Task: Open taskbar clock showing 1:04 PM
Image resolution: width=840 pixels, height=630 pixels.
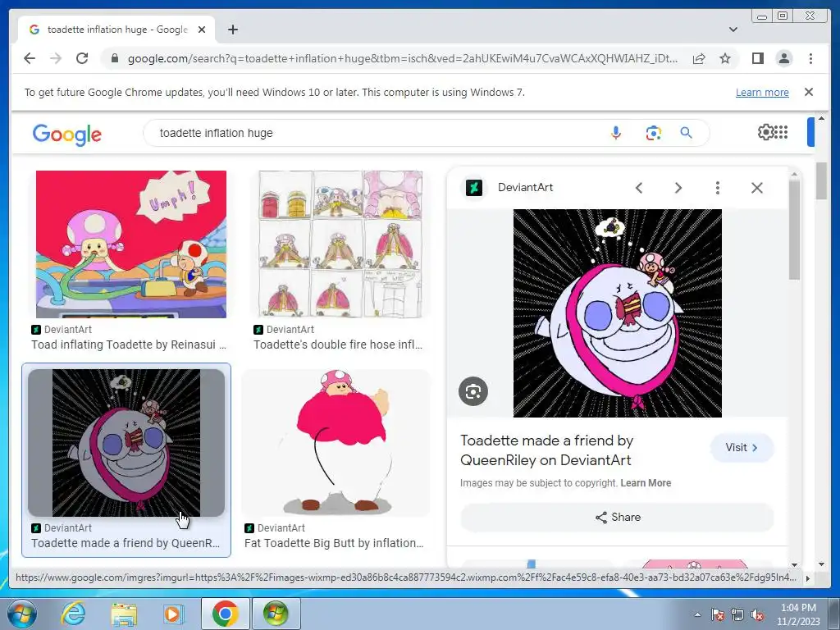Action: tap(798, 614)
